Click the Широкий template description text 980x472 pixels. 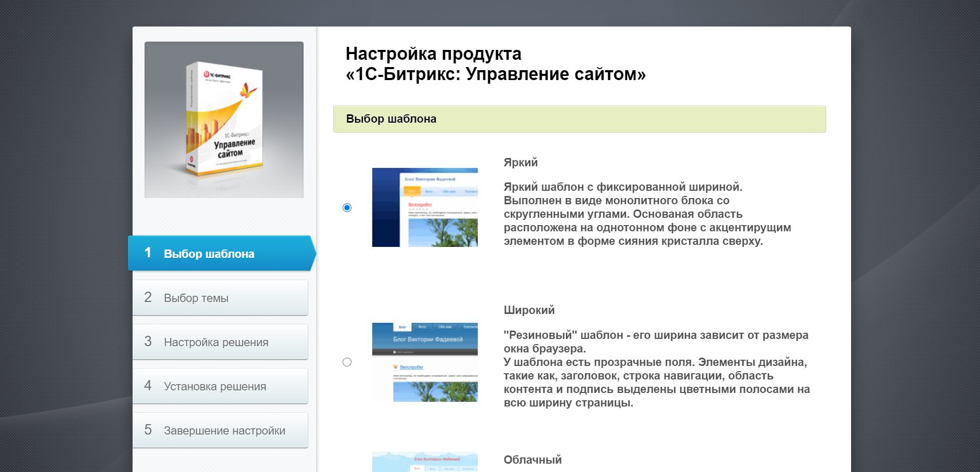pyautogui.click(x=657, y=369)
